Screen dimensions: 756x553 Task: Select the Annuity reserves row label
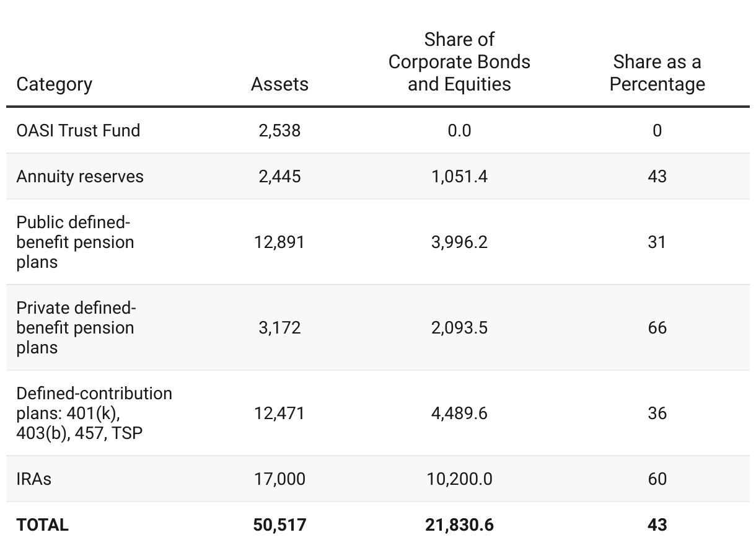pos(80,176)
